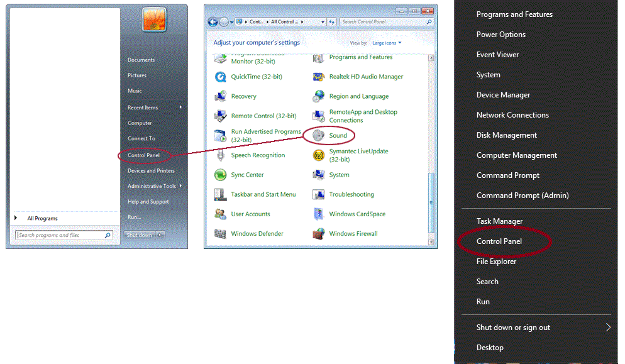625x364 pixels.
Task: Open the Recovery icon in Control Panel
Action: click(x=221, y=96)
